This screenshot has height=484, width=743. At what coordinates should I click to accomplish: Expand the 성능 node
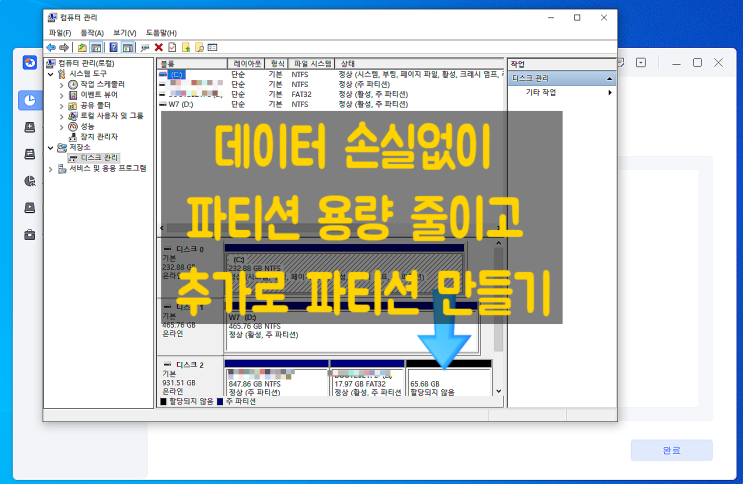click(61, 127)
